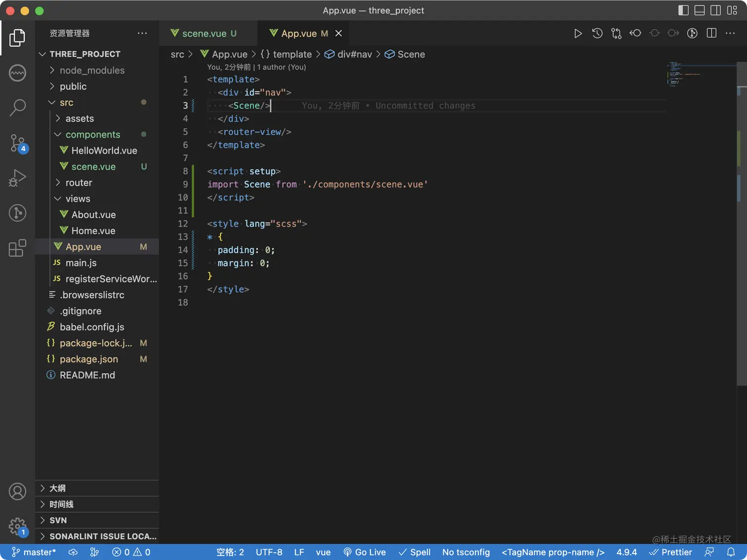This screenshot has height=560, width=747.
Task: Expand assets folder
Action: (97, 119)
